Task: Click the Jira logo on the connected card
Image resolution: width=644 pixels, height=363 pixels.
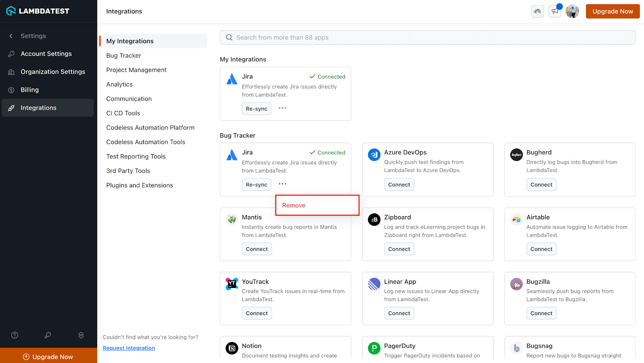Action: (231, 79)
